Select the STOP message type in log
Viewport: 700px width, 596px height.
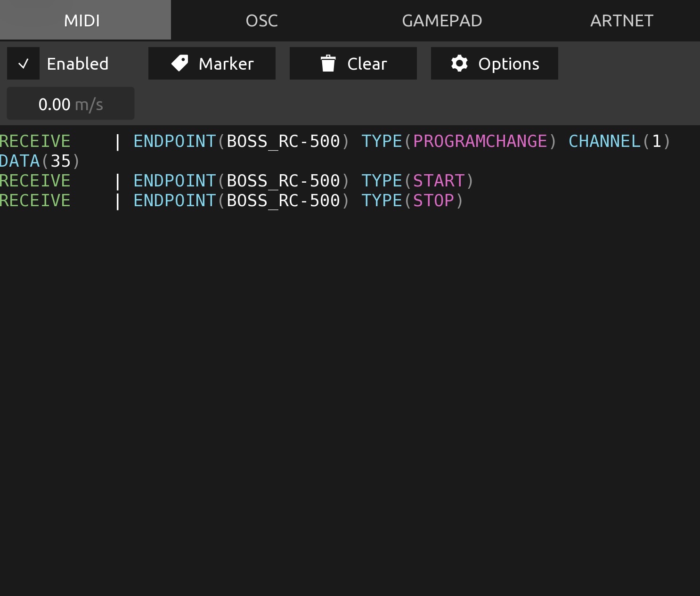[x=433, y=201]
